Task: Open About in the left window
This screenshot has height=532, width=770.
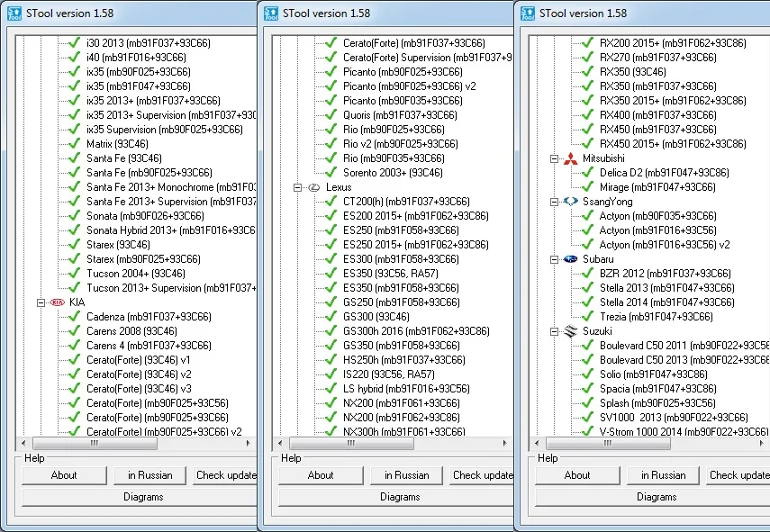Action: click(64, 475)
